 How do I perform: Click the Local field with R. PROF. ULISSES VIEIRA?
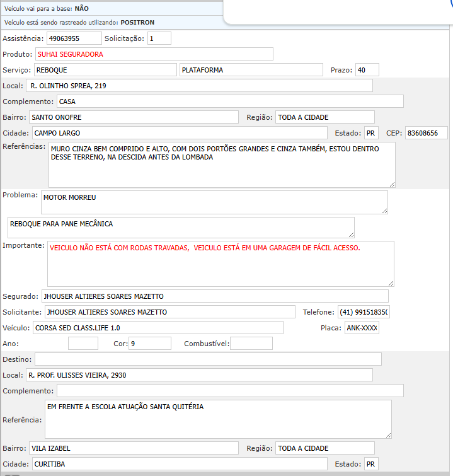click(x=199, y=375)
